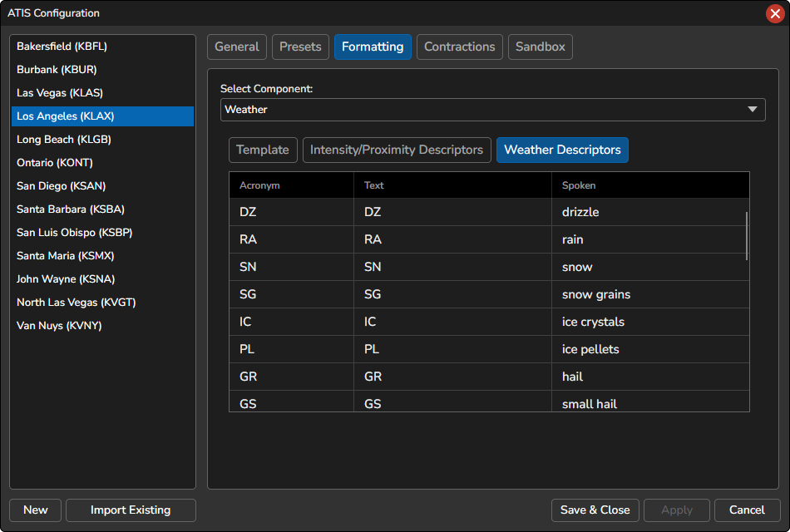790x532 pixels.
Task: Go to the Contractions tab
Action: [460, 47]
